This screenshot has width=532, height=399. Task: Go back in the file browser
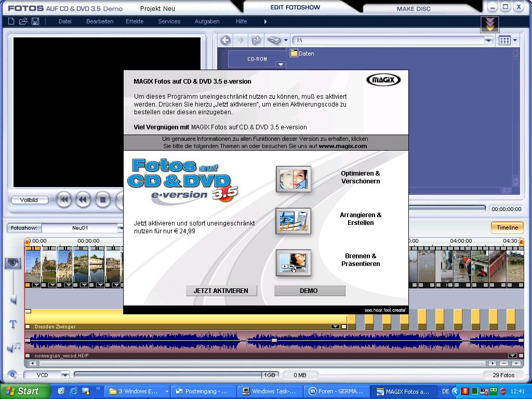[225, 41]
